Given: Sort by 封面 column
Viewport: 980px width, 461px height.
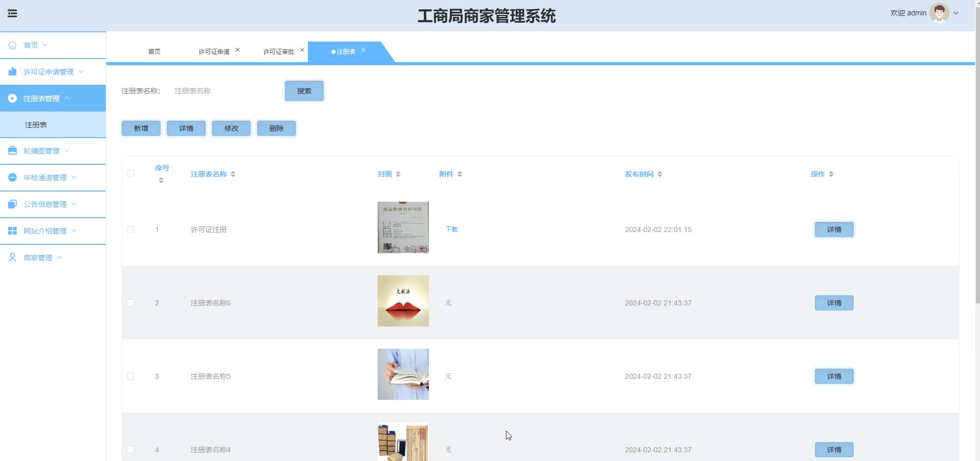Looking at the screenshot, I should tap(398, 174).
